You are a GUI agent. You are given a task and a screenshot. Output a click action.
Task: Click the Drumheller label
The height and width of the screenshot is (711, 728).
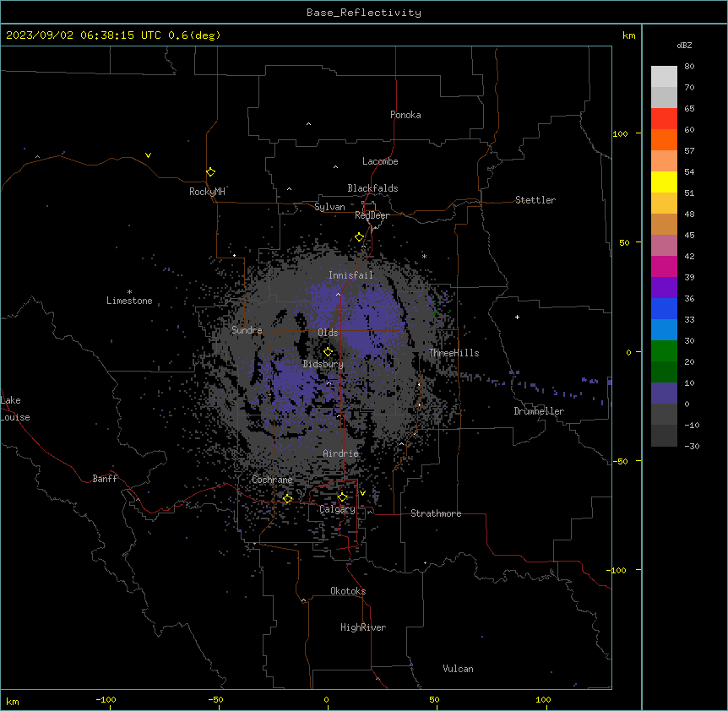(x=539, y=411)
